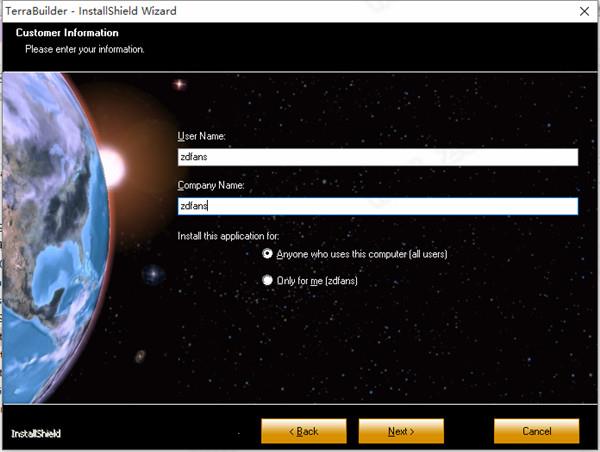Click the InstallShield logo text

coord(36,434)
